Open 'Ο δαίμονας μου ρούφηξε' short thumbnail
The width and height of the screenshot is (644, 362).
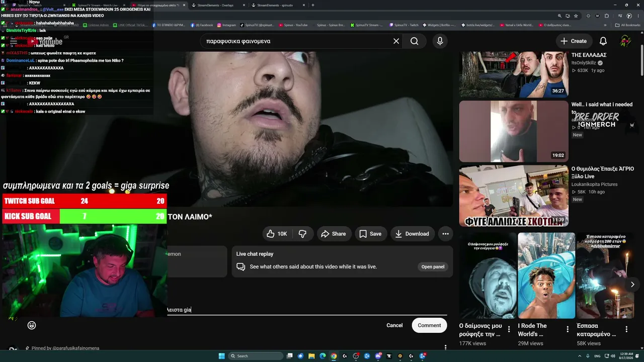pos(488,276)
